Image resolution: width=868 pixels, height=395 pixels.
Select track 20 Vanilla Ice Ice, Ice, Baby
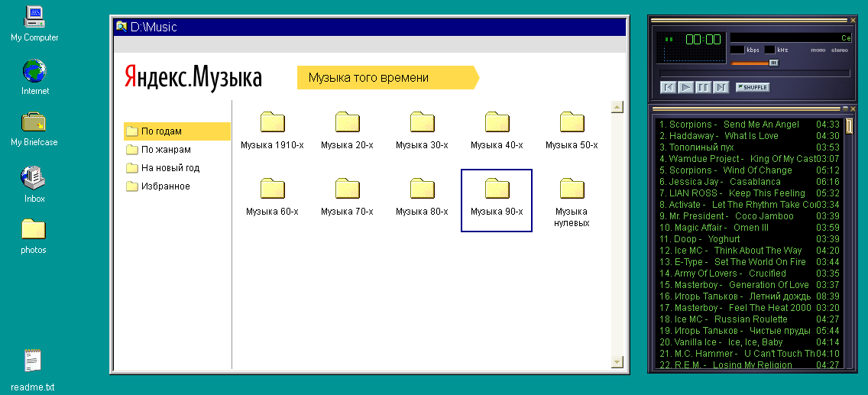pyautogui.click(x=750, y=342)
